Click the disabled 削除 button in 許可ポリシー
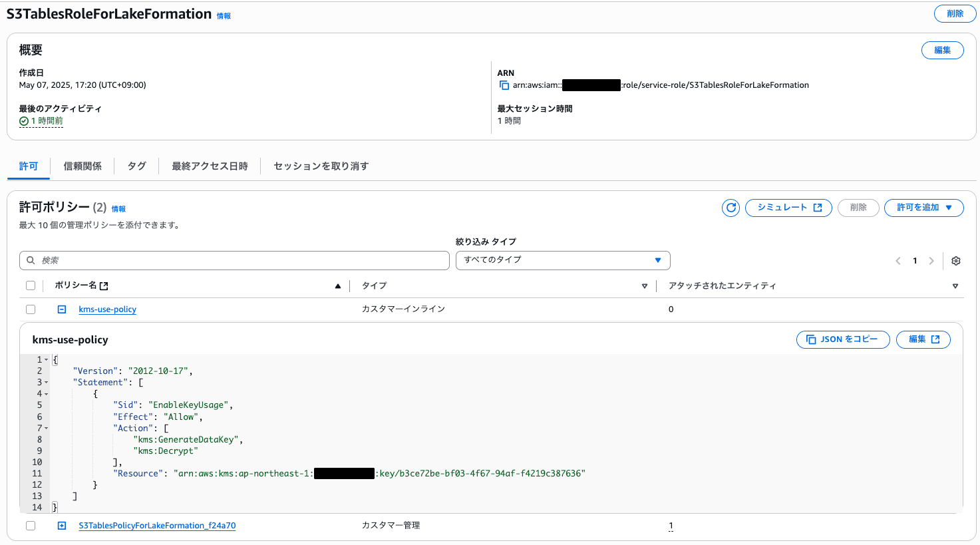The image size is (980, 545). 858,208
